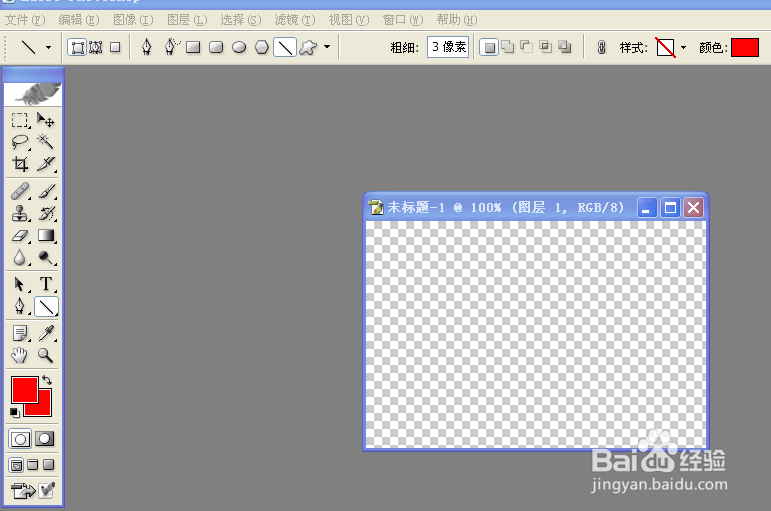
Task: Select Subtract from Shape Area option
Action: coord(527,47)
